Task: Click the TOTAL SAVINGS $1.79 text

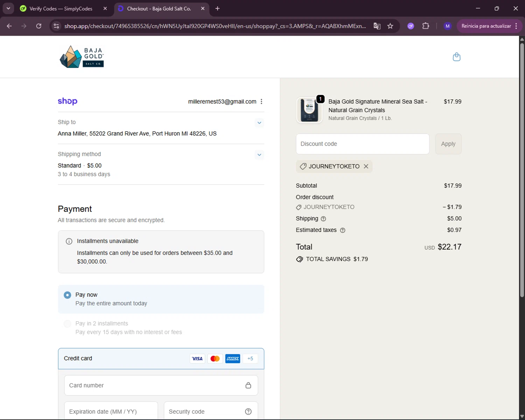Action: [337, 259]
